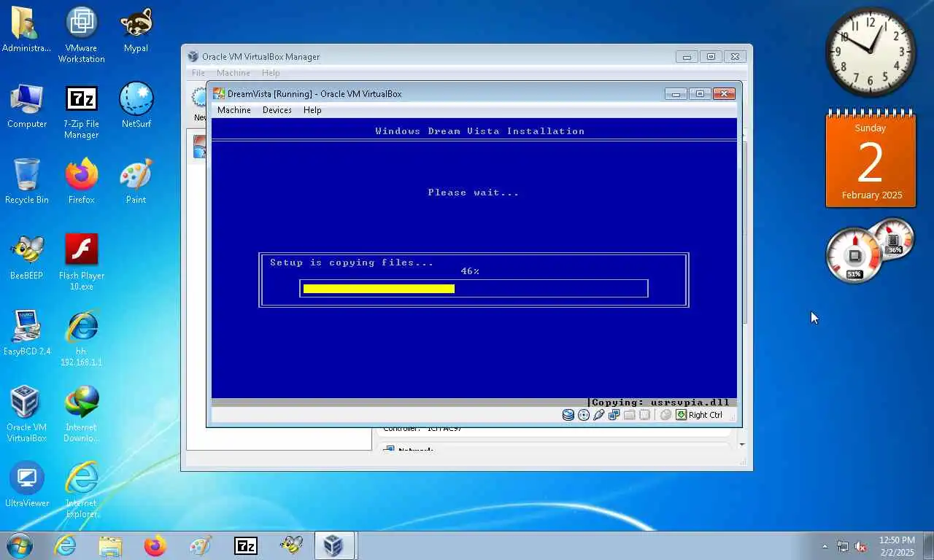Image resolution: width=934 pixels, height=560 pixels.
Task: Select the Flash Player 10.exe desktop icon
Action: (81, 262)
